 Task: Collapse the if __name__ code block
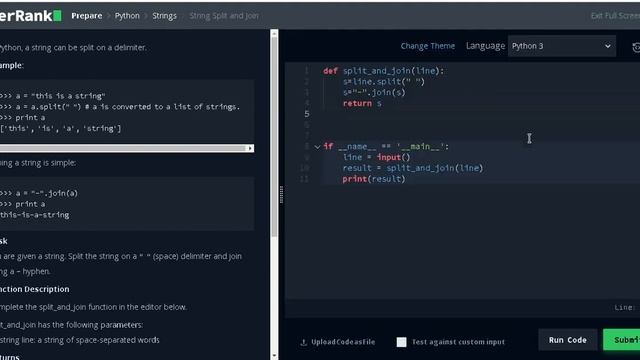tap(317, 147)
